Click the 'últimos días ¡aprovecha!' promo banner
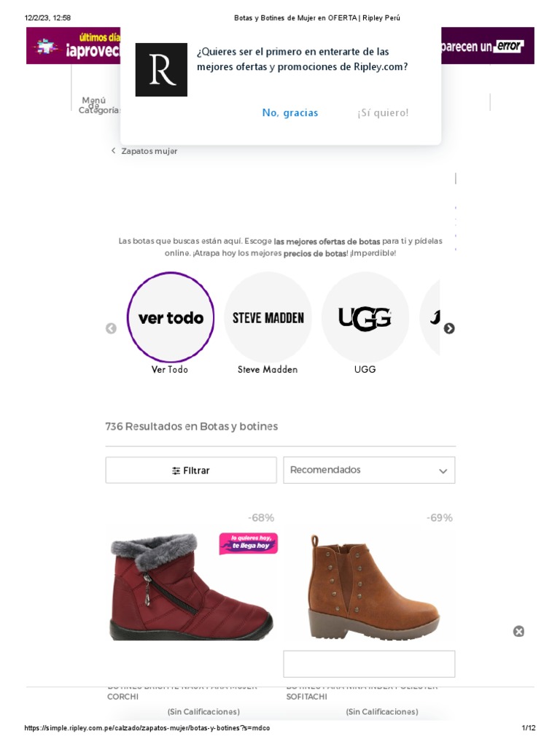The height and width of the screenshot is (747, 560). (x=73, y=46)
